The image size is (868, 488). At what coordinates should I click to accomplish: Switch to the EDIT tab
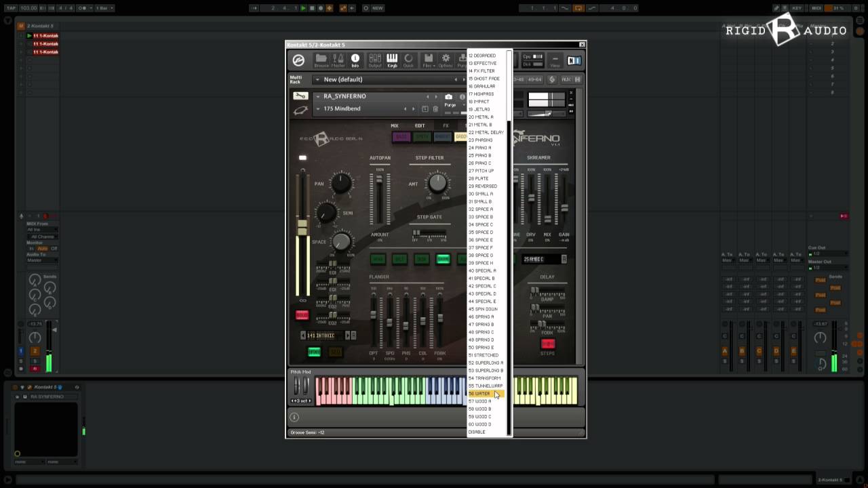coord(420,125)
